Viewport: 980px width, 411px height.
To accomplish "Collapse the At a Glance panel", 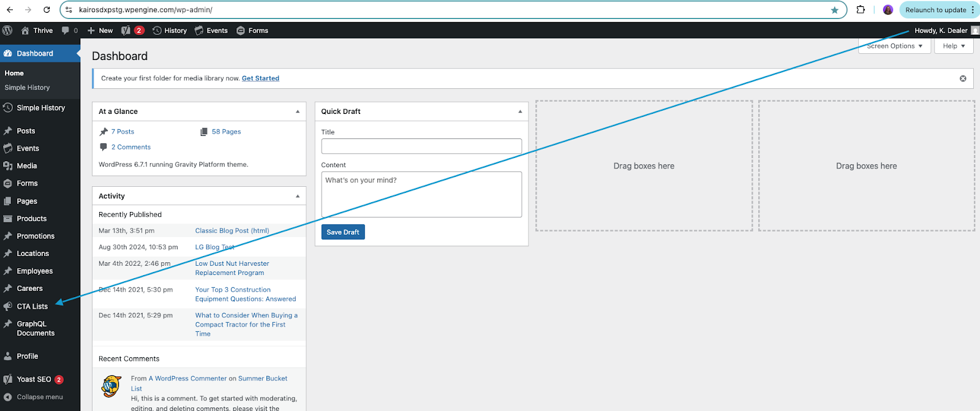I will 298,111.
